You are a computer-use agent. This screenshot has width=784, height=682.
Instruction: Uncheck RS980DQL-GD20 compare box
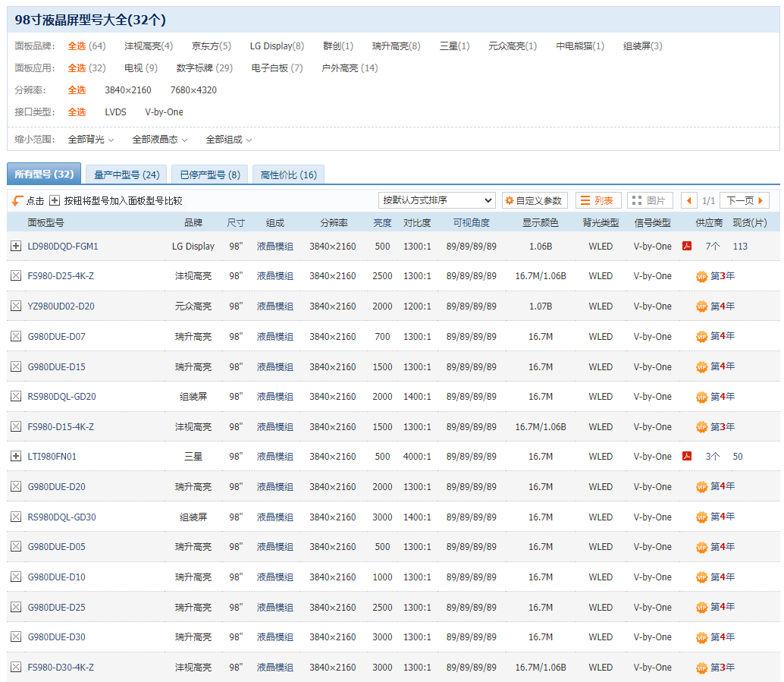tap(16, 396)
